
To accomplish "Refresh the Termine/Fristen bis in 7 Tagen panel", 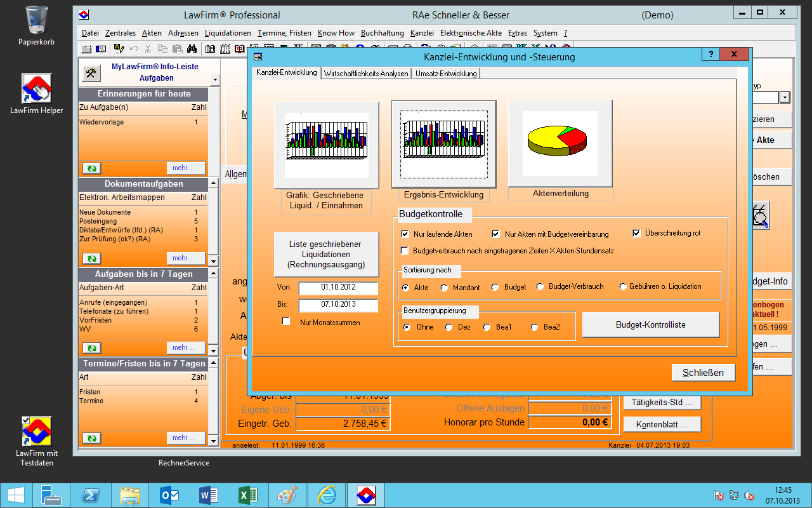I will (91, 438).
